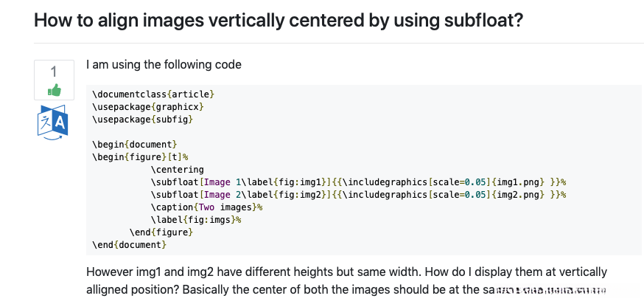Click the "I am using the following code" text

164,64
